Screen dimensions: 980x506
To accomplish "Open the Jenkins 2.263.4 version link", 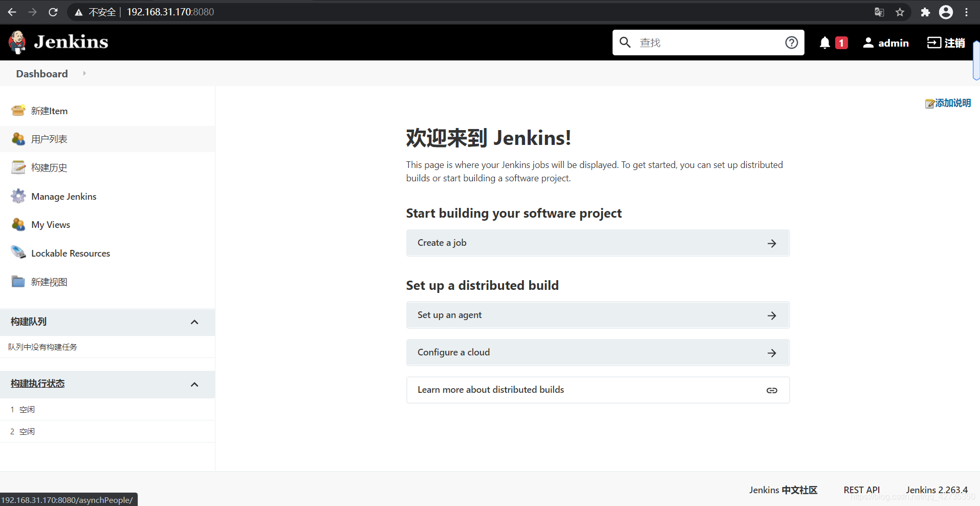I will [x=937, y=490].
